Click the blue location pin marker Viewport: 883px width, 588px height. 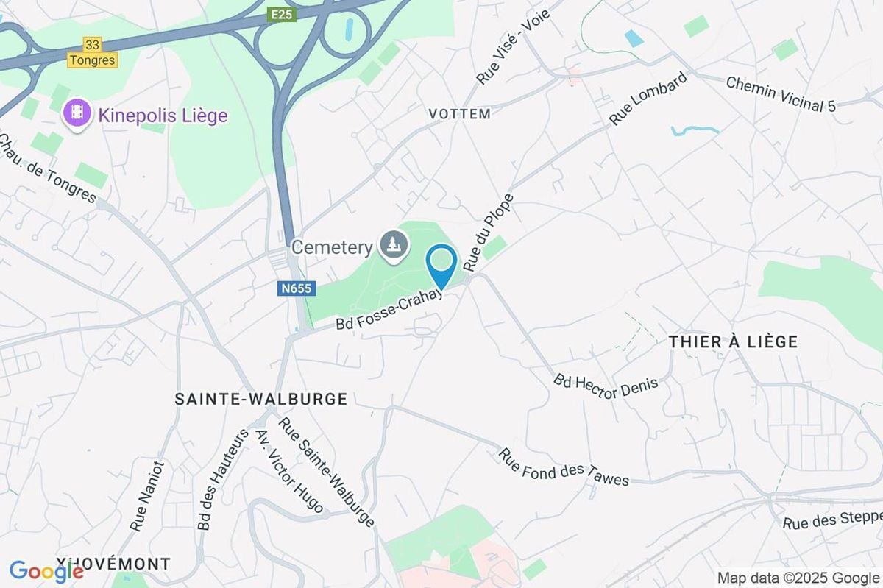tap(441, 267)
